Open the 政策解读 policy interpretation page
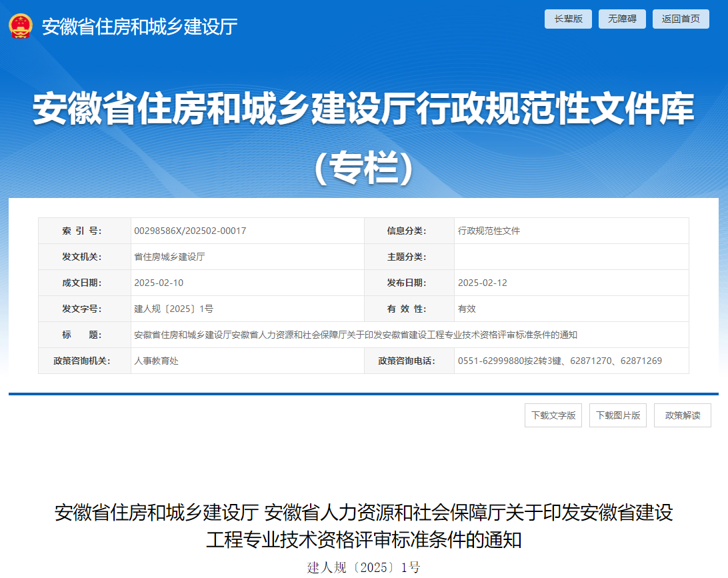Screen dimensions: 728x578 [x=682, y=415]
